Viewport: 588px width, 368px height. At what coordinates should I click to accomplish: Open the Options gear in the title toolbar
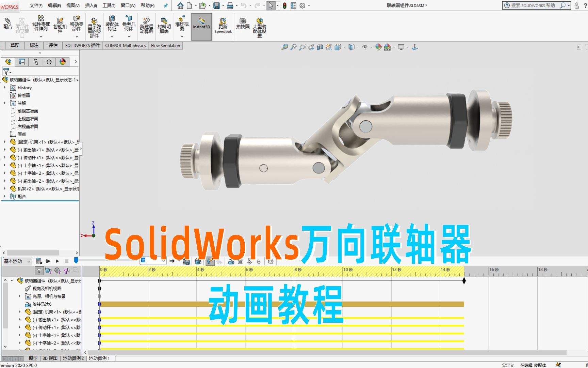pyautogui.click(x=302, y=5)
